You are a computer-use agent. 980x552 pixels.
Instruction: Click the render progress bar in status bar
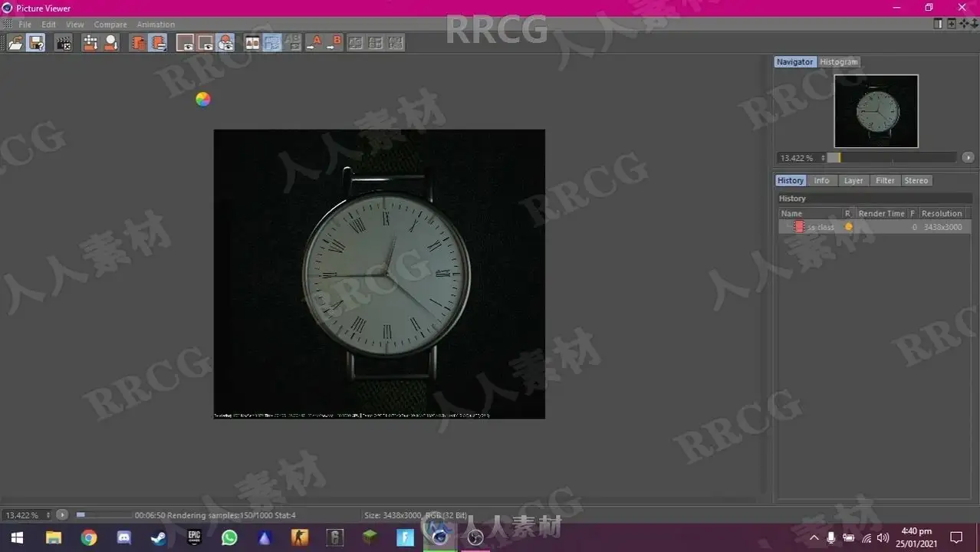pyautogui.click(x=103, y=515)
